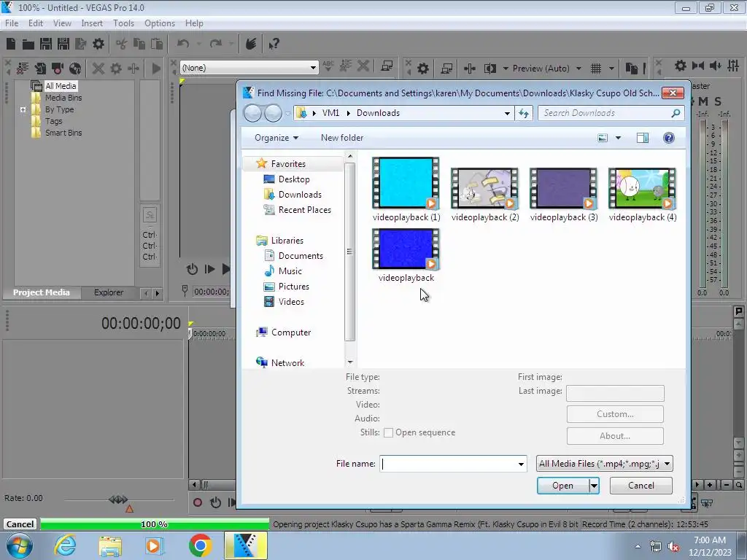Click the 100% green progress bar
Image resolution: width=747 pixels, height=560 pixels.
[x=155, y=524]
